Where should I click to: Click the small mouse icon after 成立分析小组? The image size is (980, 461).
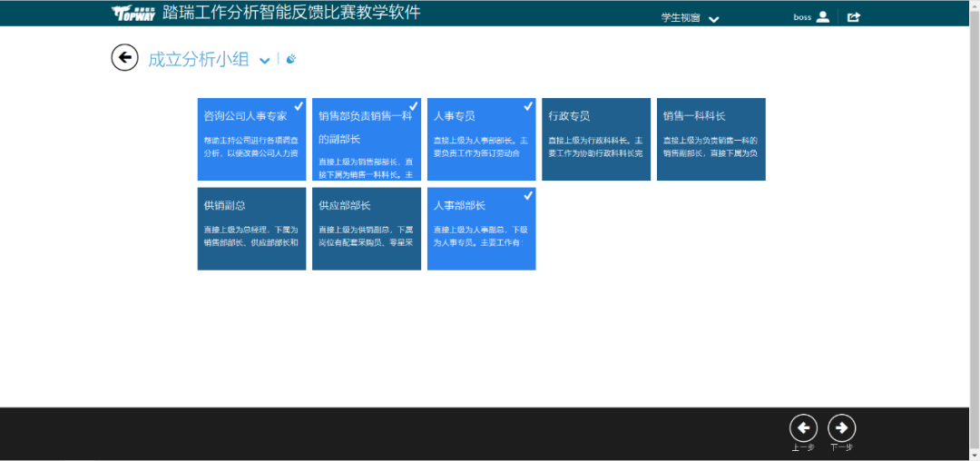[x=291, y=60]
